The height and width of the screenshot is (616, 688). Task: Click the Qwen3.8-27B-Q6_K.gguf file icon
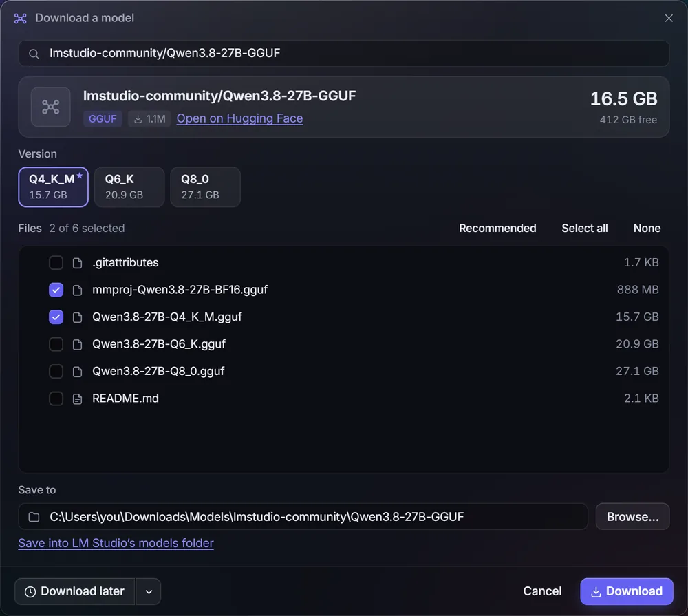pyautogui.click(x=77, y=345)
